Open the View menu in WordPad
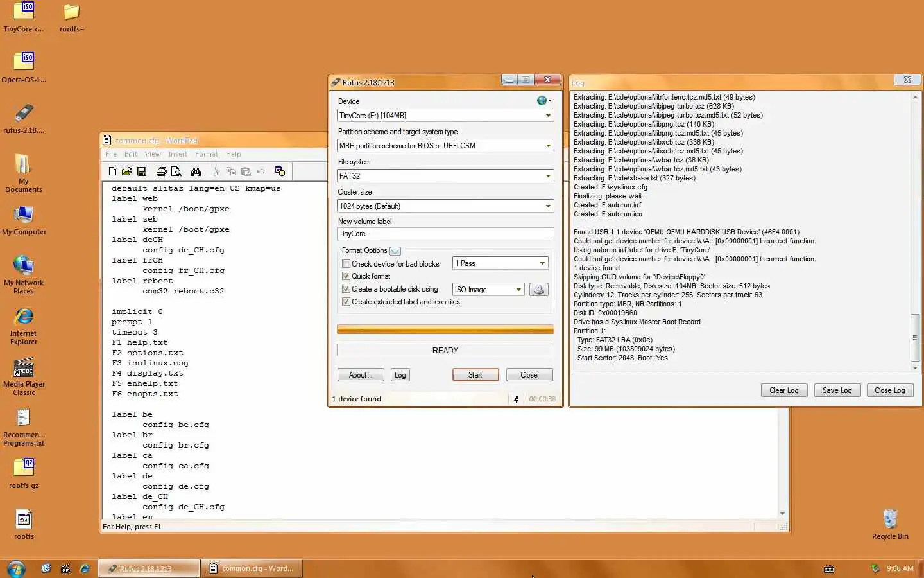This screenshot has height=578, width=924. click(153, 155)
